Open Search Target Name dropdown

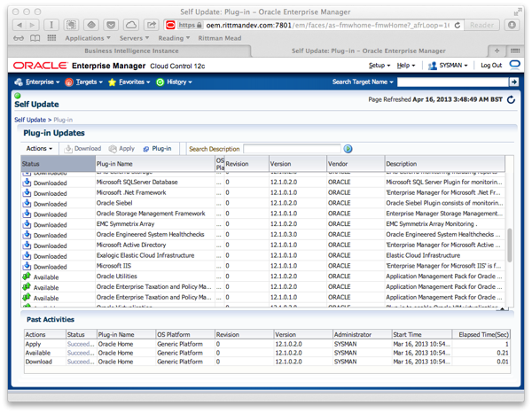coord(363,82)
